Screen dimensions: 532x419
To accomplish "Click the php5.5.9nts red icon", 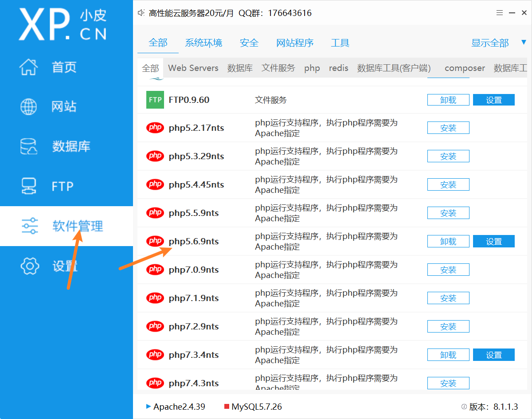I will click(155, 213).
